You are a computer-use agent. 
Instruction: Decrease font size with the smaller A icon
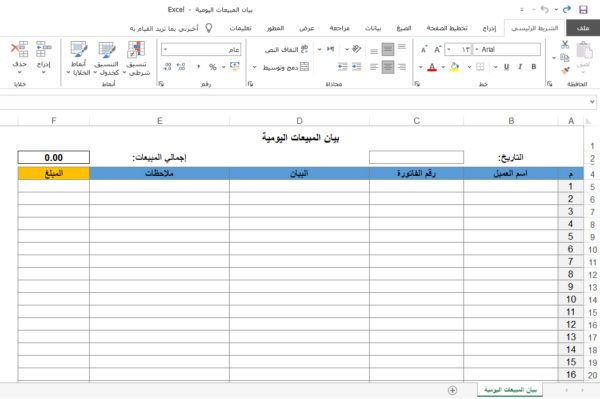[x=424, y=50]
